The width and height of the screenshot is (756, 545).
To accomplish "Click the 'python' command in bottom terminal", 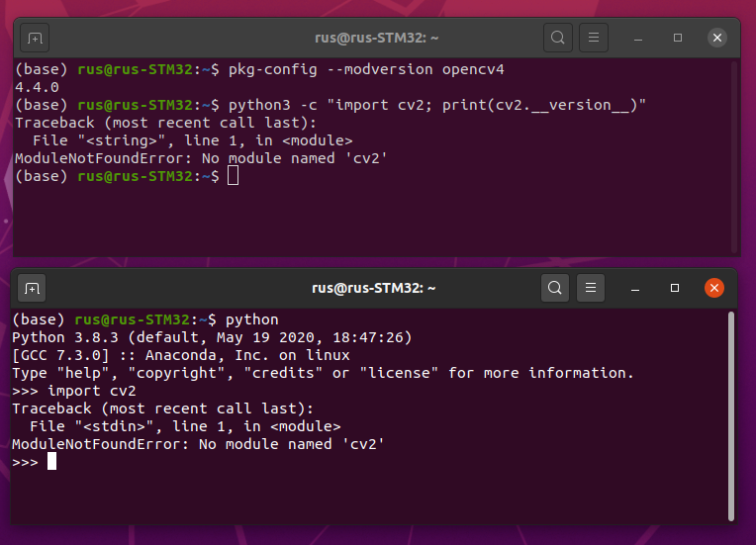I will (252, 320).
